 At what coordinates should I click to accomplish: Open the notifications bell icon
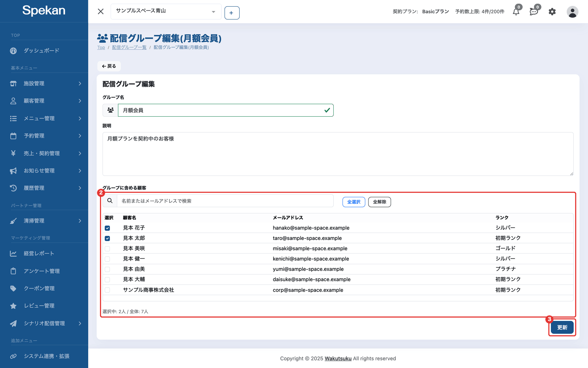(x=516, y=12)
